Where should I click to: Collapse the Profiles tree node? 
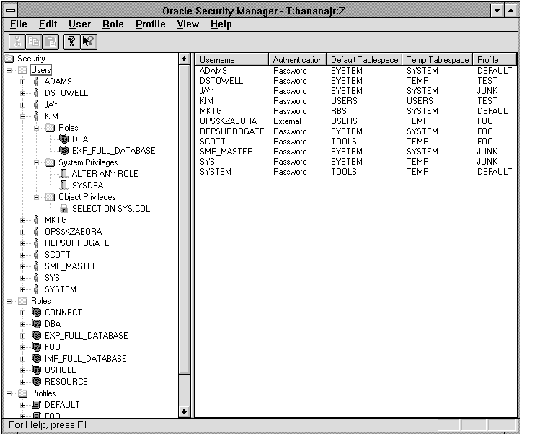point(9,393)
